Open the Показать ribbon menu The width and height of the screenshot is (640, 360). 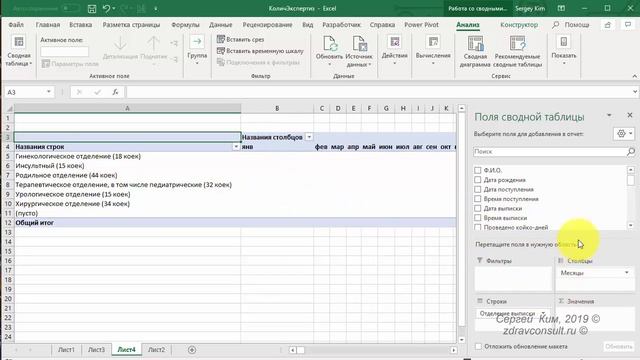[x=564, y=51]
